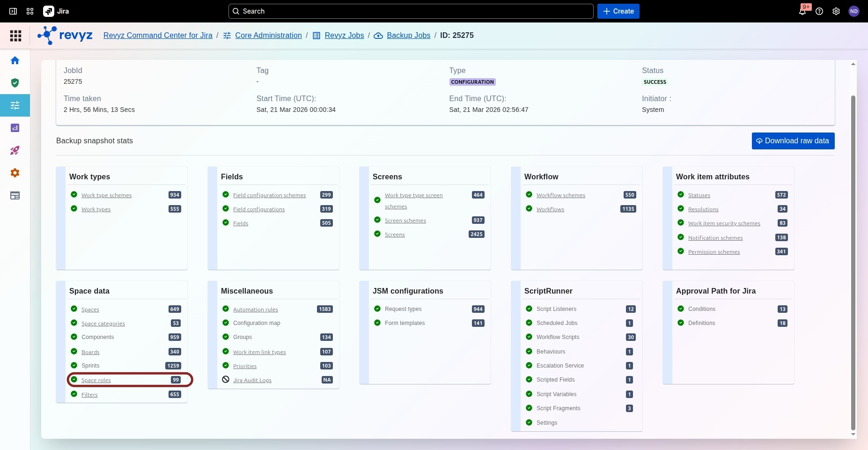Viewport: 868px width, 450px height.
Task: Open the Revyz nine-dot grid menu
Action: click(x=15, y=36)
